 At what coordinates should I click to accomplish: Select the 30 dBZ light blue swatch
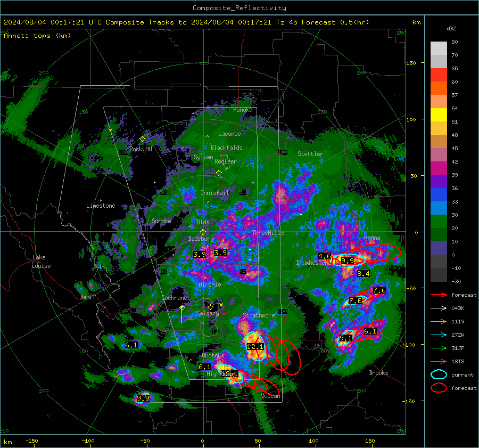tap(439, 208)
